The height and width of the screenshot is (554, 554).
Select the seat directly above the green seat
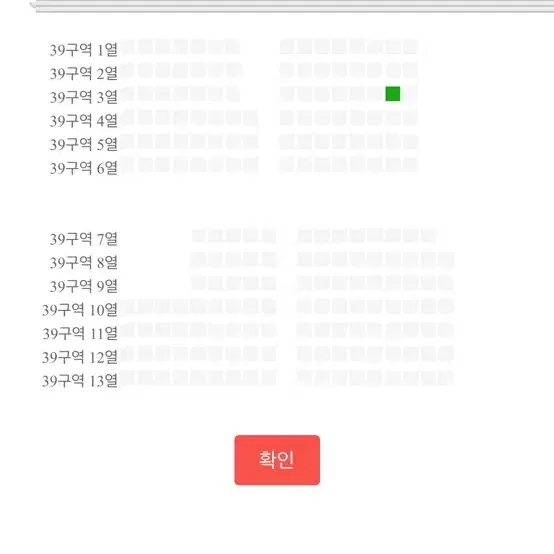click(393, 70)
